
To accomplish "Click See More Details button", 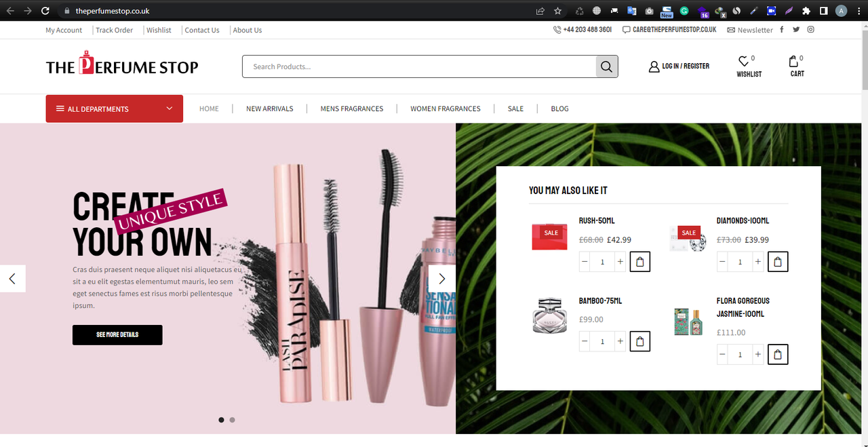I will (117, 335).
